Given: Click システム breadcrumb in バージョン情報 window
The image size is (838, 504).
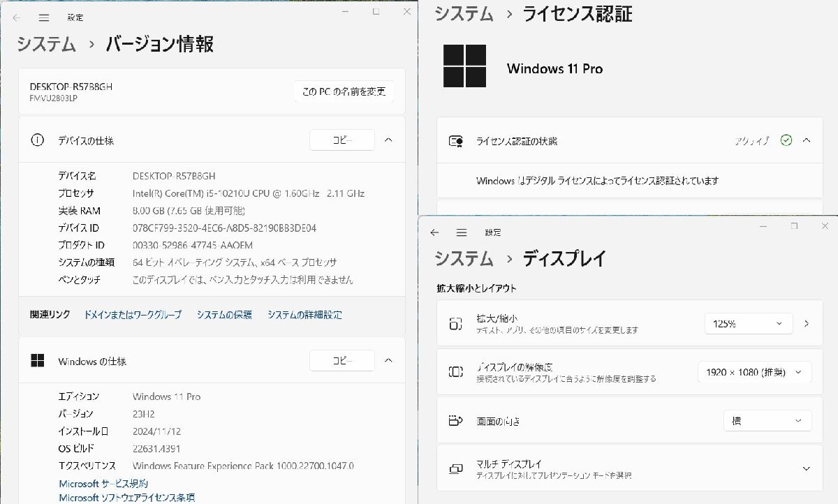Looking at the screenshot, I should point(46,44).
